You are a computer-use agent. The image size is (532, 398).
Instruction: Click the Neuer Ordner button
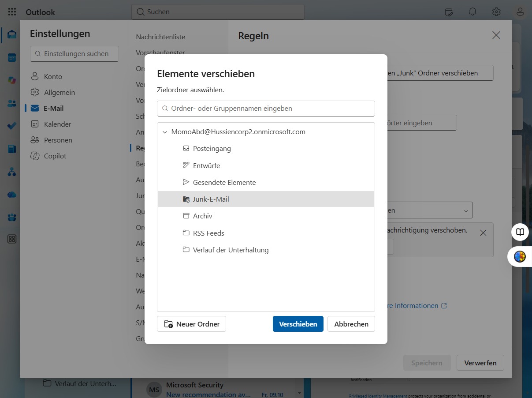[x=191, y=324]
